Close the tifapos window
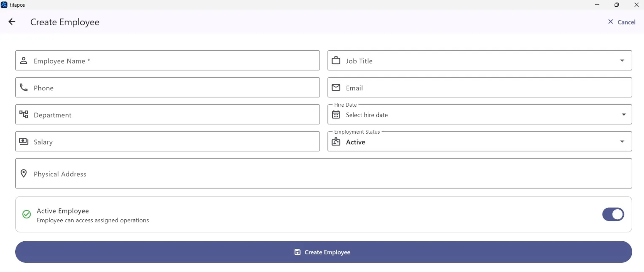This screenshot has height=272, width=644. [x=636, y=5]
